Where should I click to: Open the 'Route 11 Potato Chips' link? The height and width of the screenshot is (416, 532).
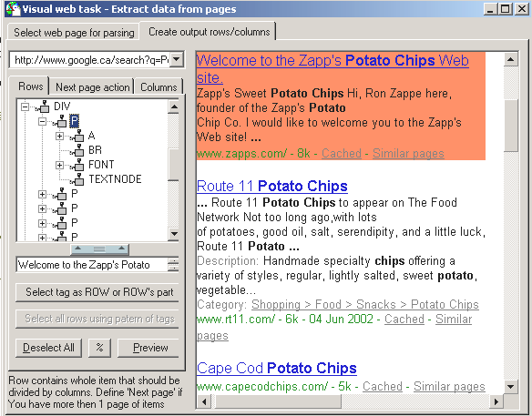click(x=272, y=186)
